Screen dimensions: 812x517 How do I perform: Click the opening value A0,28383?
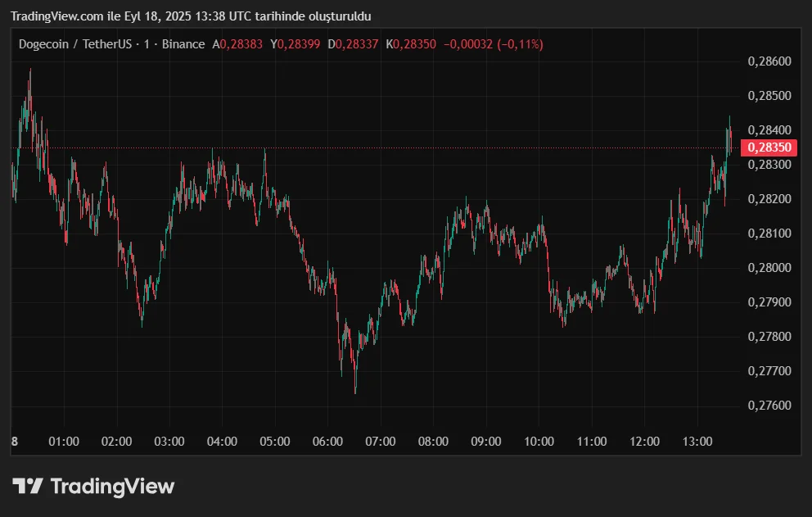point(237,44)
